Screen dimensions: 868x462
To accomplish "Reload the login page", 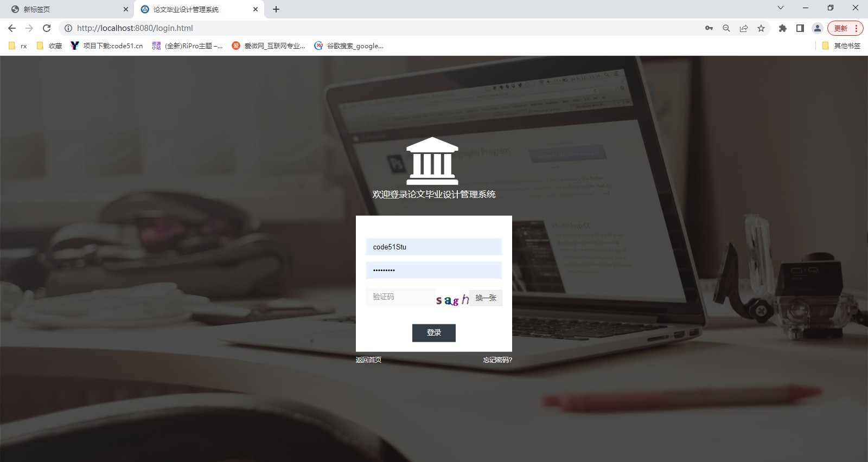I will 47,28.
